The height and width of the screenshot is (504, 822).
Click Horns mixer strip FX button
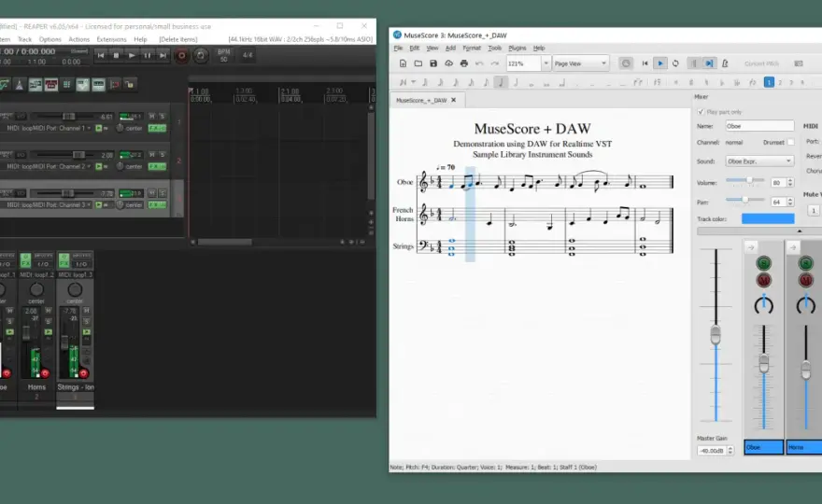click(x=26, y=260)
